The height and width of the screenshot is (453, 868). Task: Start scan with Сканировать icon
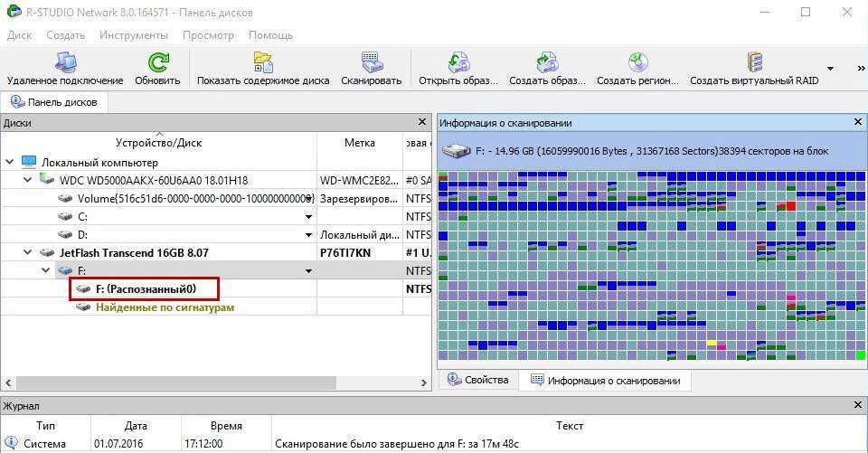(x=371, y=63)
